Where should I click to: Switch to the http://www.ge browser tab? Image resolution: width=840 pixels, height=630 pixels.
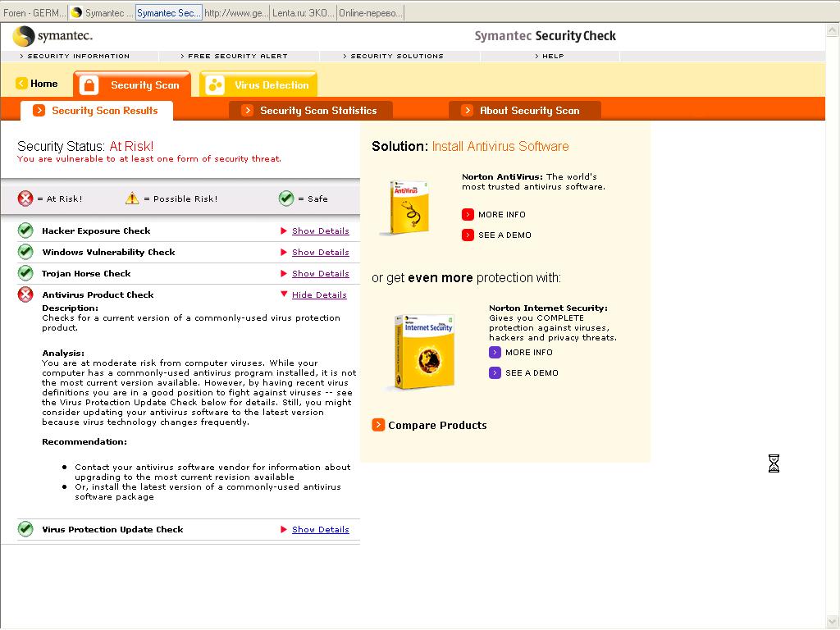pyautogui.click(x=235, y=13)
